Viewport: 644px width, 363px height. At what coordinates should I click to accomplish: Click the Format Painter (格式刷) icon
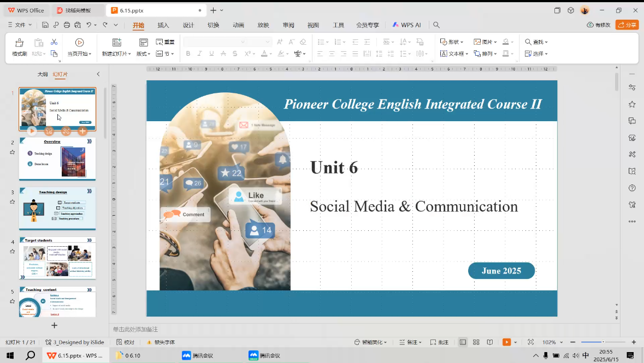click(x=19, y=47)
